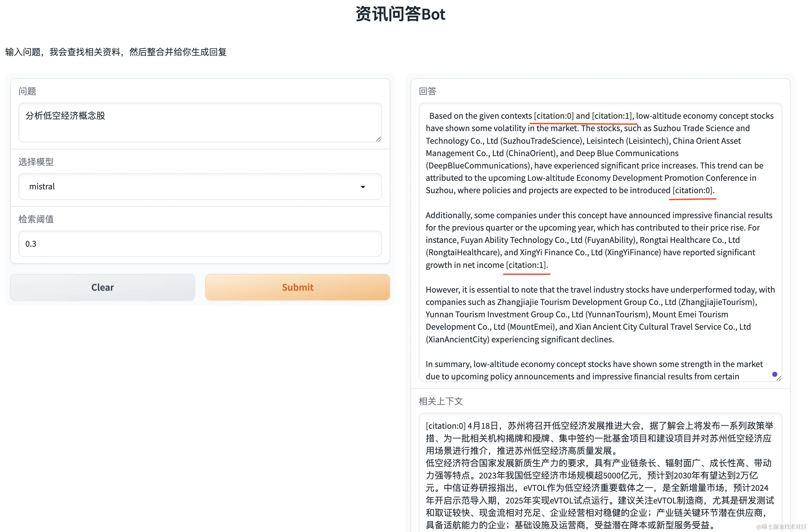Click inside the 相关上下文 context text area
Viewport: 809px width, 532px height.
pyautogui.click(x=600, y=476)
